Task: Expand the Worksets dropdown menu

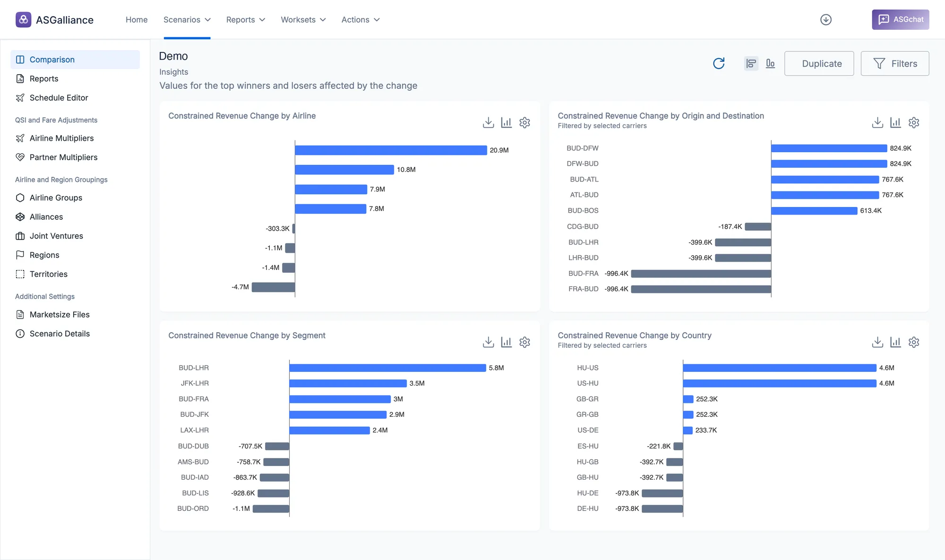Action: 303,19
